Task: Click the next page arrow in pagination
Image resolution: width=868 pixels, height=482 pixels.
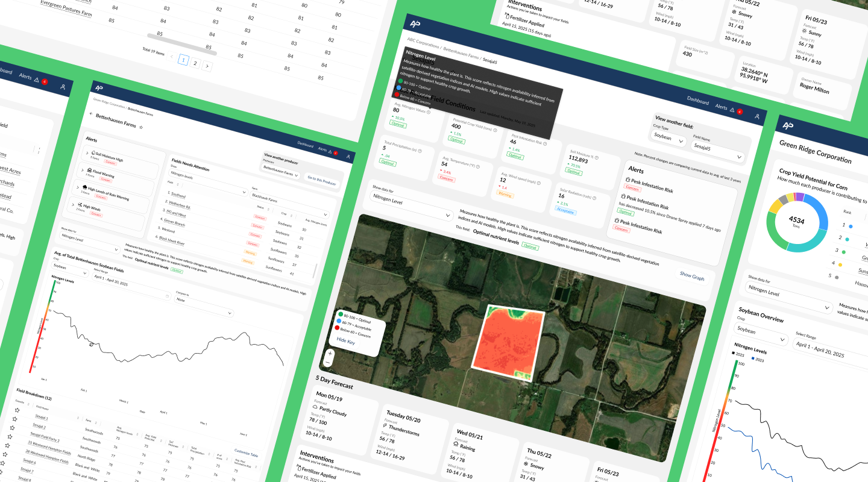Action: (x=207, y=65)
